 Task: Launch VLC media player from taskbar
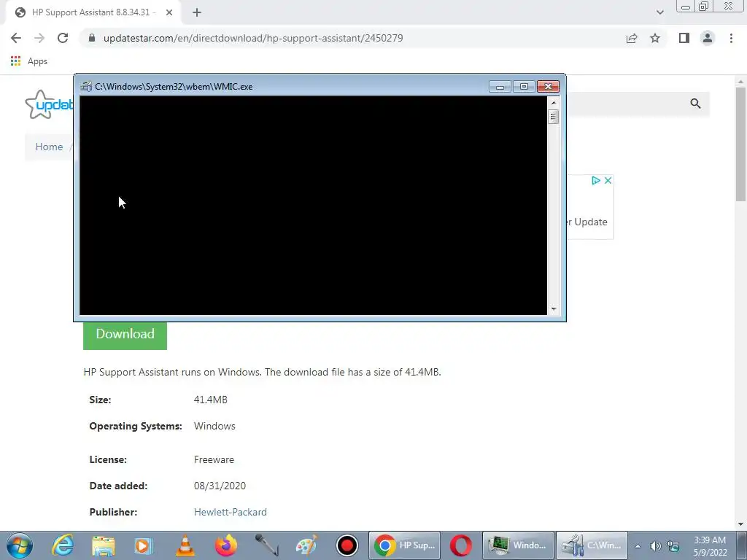185,545
